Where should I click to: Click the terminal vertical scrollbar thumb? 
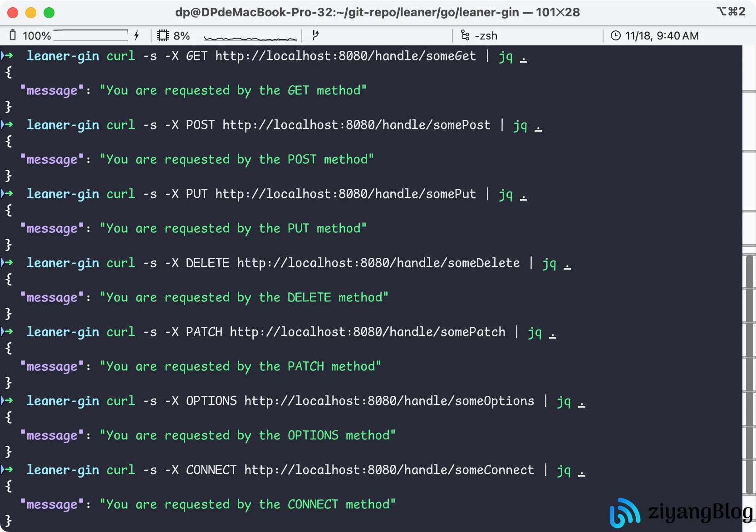pos(749,374)
